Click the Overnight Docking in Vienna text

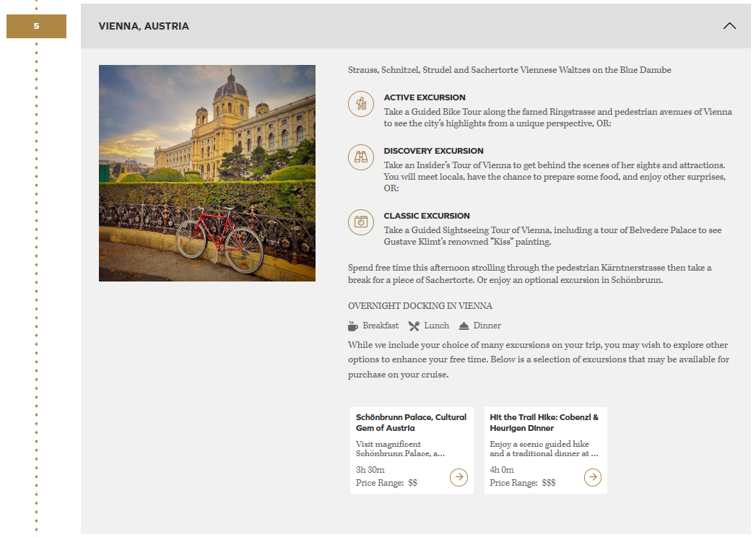point(420,306)
